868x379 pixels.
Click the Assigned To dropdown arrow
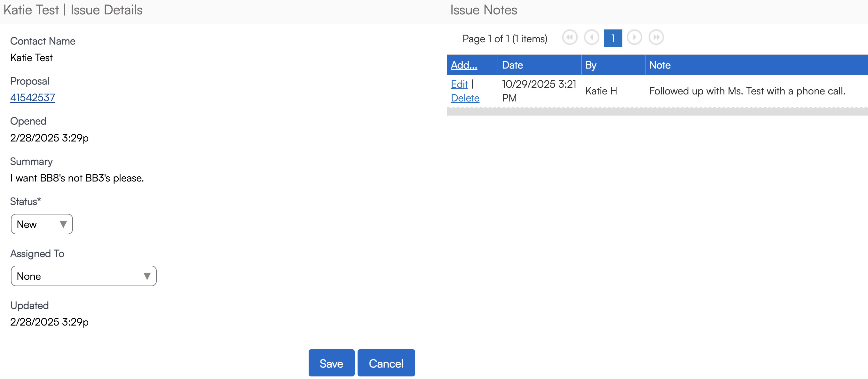147,276
